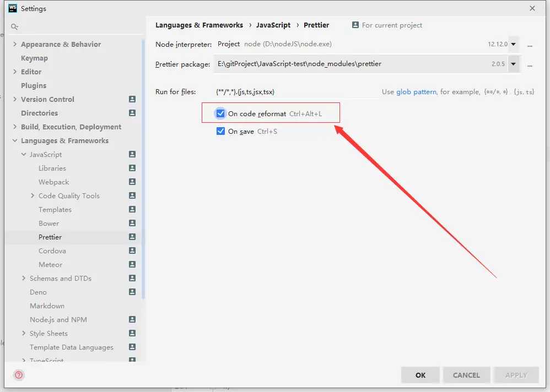Click the project-level icon beside Libraries
The width and height of the screenshot is (550, 392).
(132, 168)
